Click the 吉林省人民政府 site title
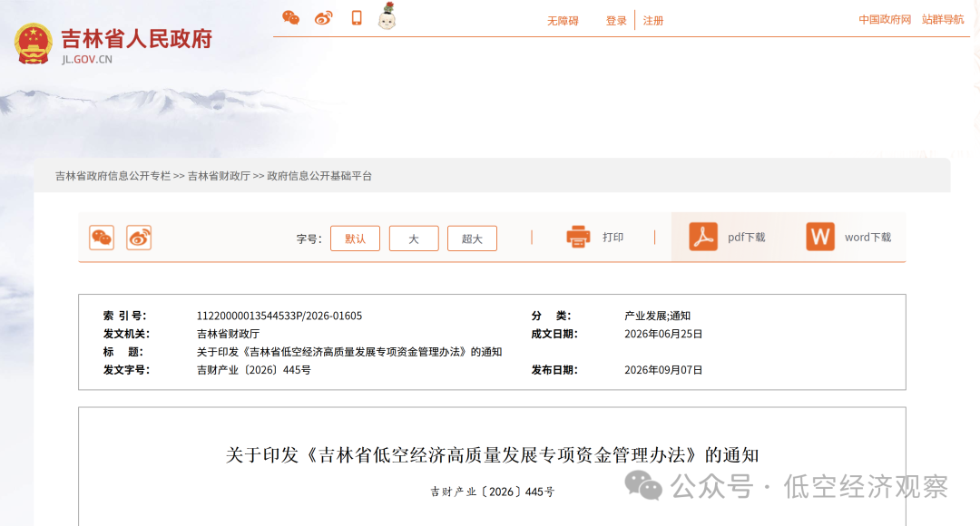 (x=136, y=39)
